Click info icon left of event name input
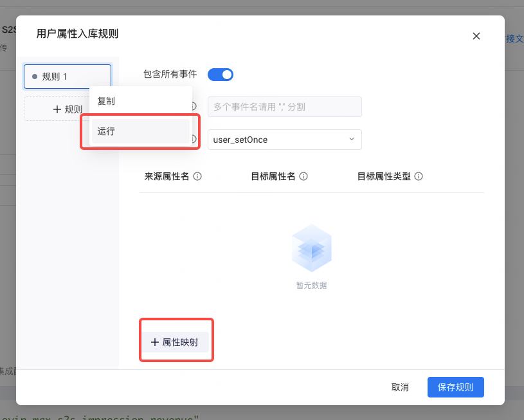This screenshot has height=420, width=524. 193,107
